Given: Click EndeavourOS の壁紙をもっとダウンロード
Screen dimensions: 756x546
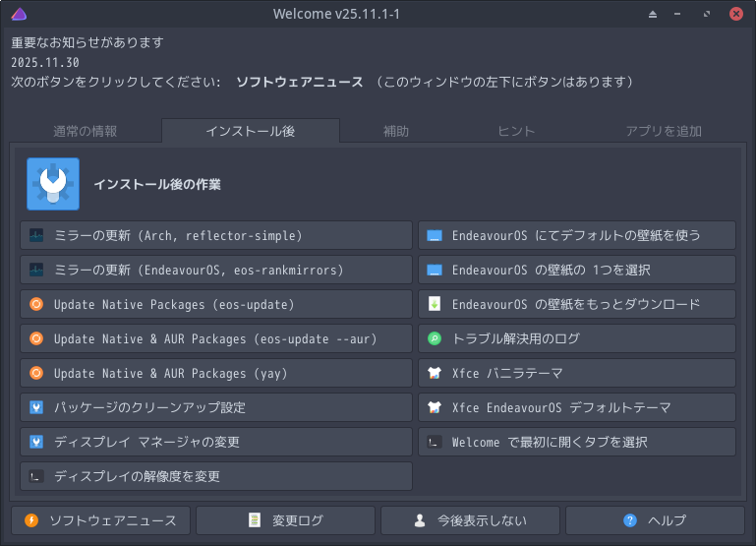Looking at the screenshot, I should click(577, 304).
